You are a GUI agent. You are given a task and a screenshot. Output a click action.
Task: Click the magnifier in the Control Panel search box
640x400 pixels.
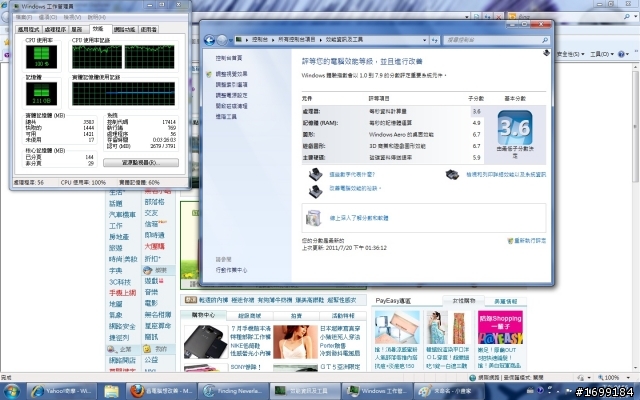coord(544,40)
